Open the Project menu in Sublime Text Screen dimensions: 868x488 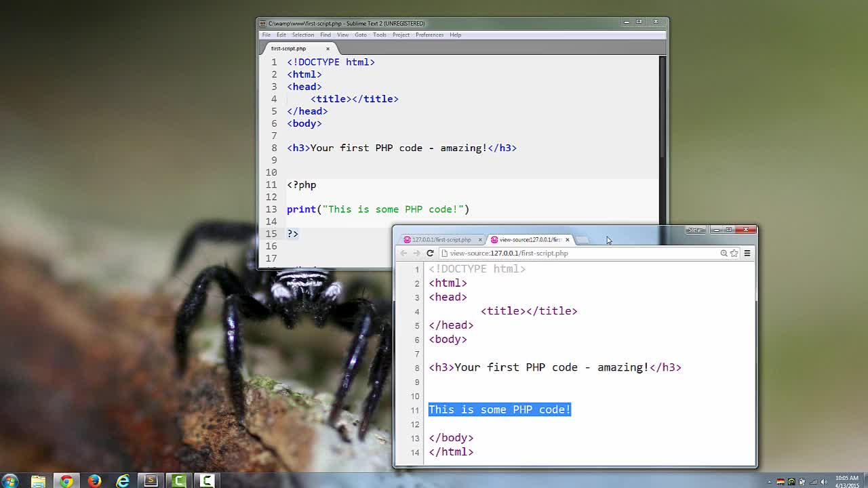(401, 35)
